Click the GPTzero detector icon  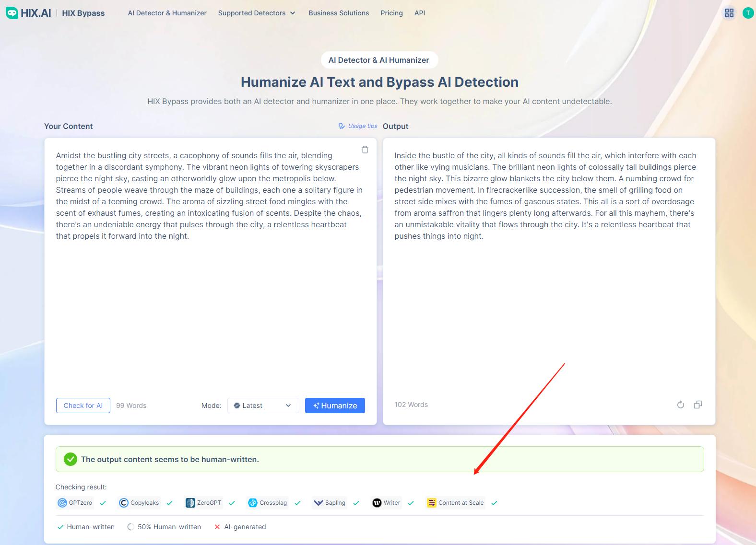62,503
